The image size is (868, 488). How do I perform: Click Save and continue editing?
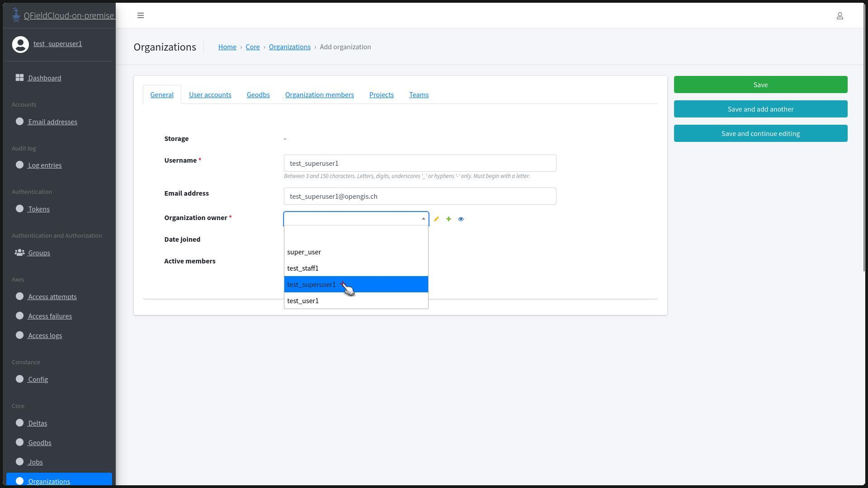coord(760,134)
